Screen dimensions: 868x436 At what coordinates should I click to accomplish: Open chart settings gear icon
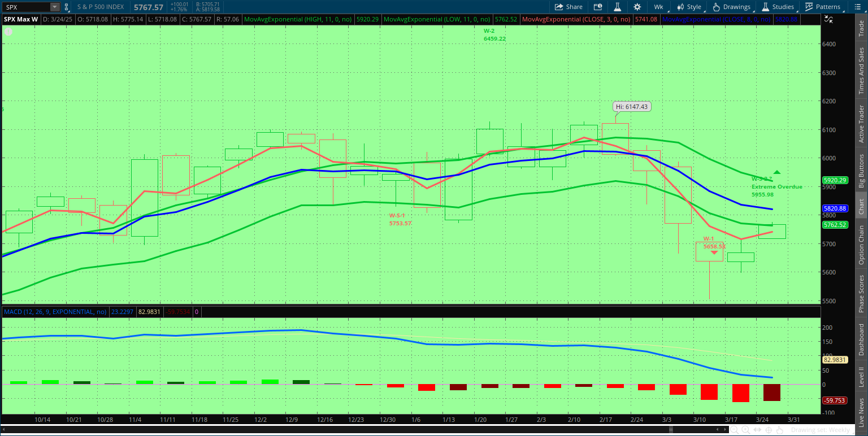click(637, 7)
